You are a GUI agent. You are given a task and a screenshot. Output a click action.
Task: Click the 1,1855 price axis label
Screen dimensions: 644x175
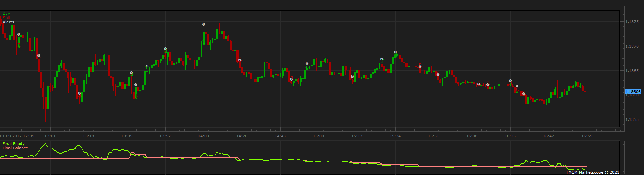[632, 119]
